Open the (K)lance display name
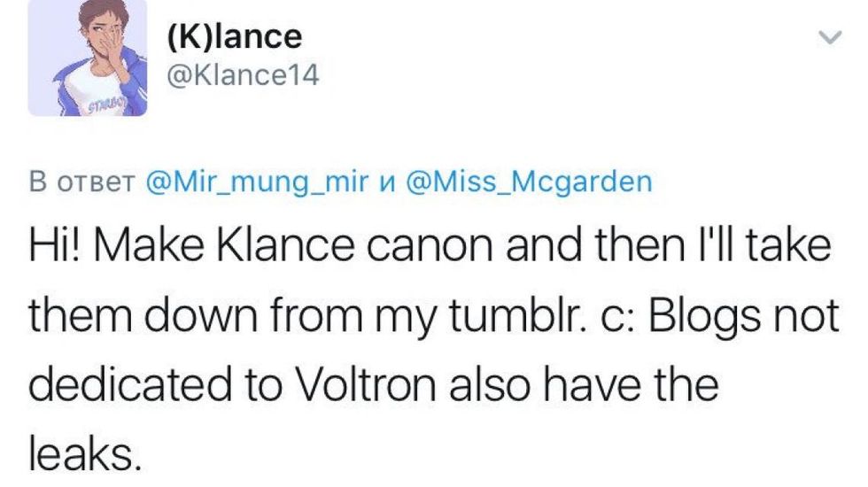 (x=234, y=36)
